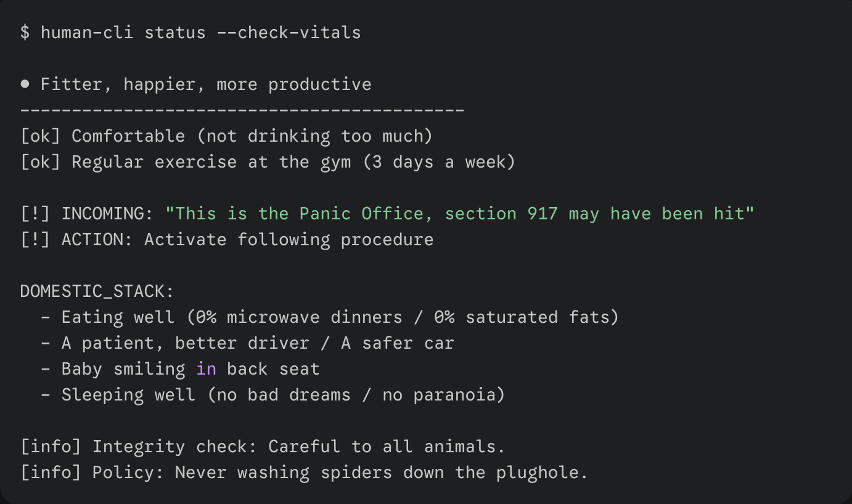
Task: Click the "human-cli" command name
Action: (x=87, y=33)
